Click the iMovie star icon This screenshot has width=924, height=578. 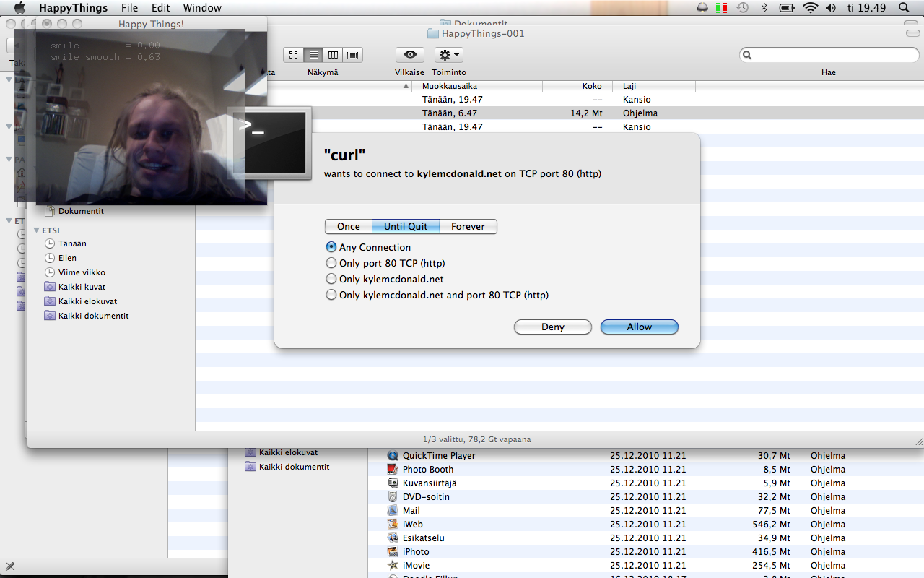click(393, 566)
